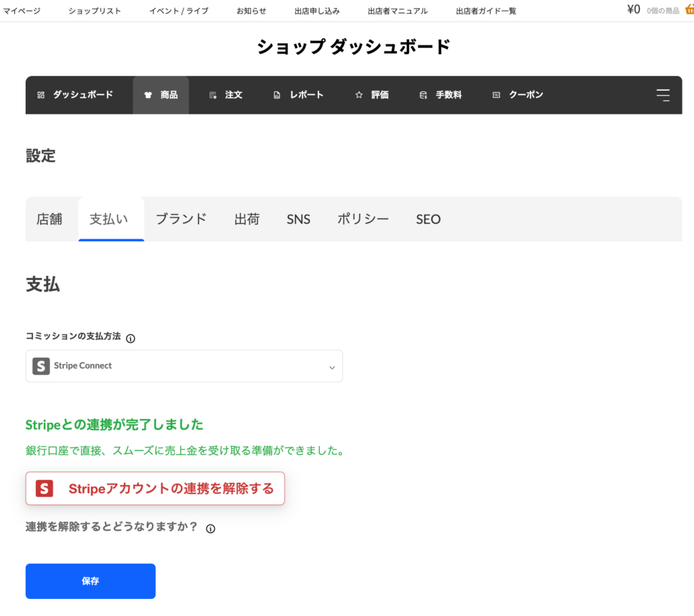This screenshot has height=616, width=694.
Task: Click the blue 保存 save button
Action: point(91,581)
